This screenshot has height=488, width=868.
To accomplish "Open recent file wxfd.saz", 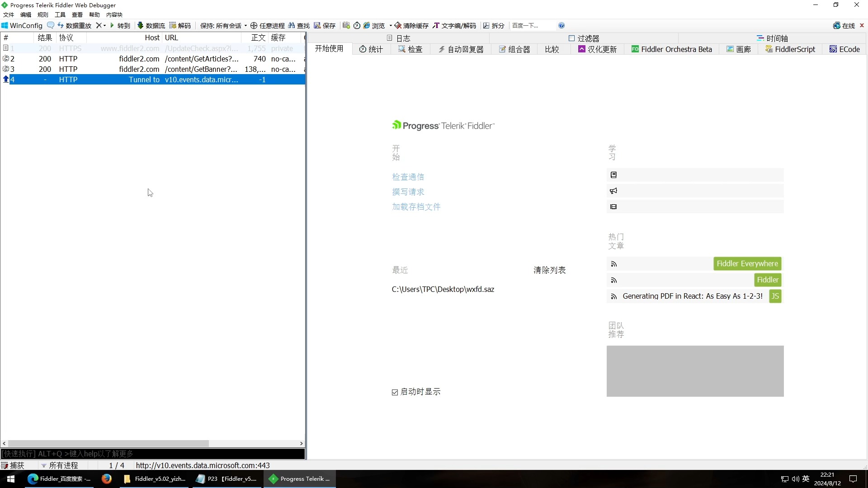I will point(443,290).
